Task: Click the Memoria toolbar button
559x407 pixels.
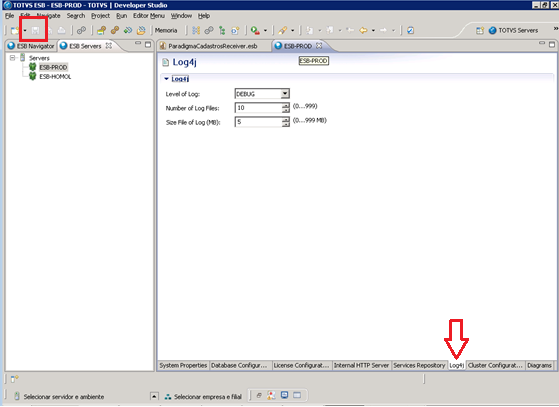Action: point(166,31)
